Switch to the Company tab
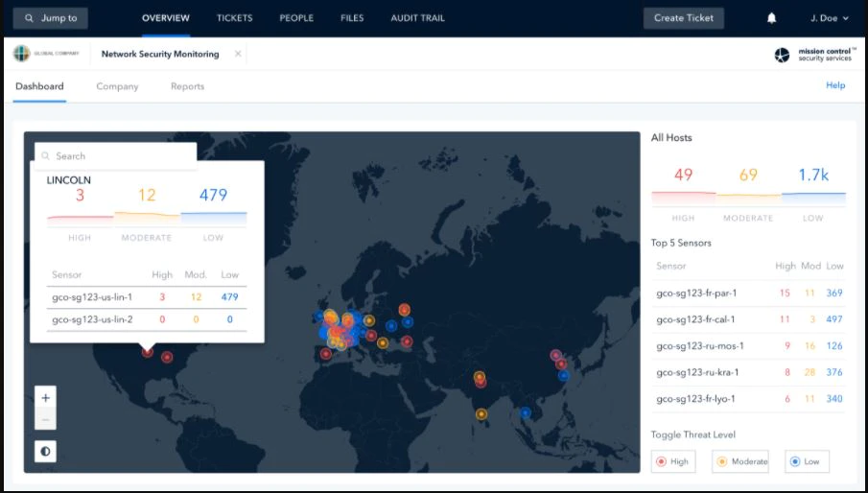The height and width of the screenshot is (493, 868). (x=117, y=86)
